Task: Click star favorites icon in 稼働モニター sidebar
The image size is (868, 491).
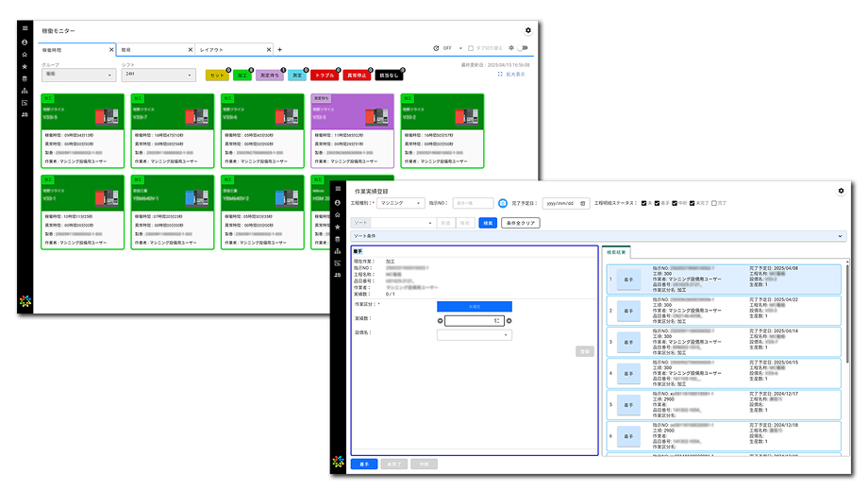Action: pos(25,67)
